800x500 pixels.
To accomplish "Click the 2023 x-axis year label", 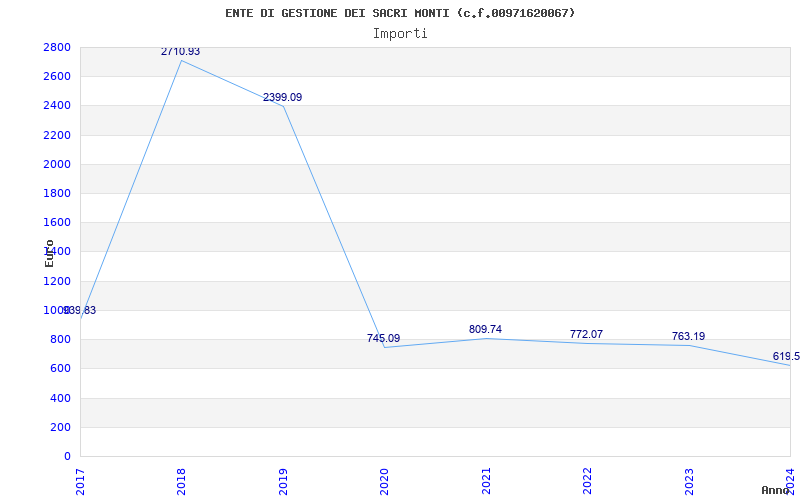I will coord(689,481).
